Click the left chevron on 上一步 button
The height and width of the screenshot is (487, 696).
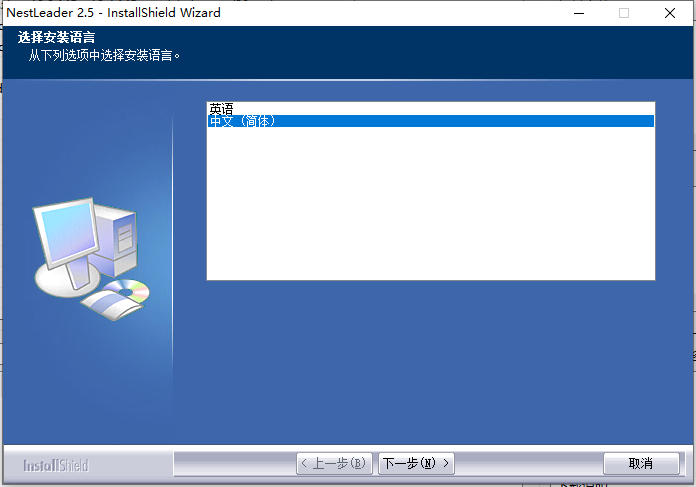(x=304, y=463)
